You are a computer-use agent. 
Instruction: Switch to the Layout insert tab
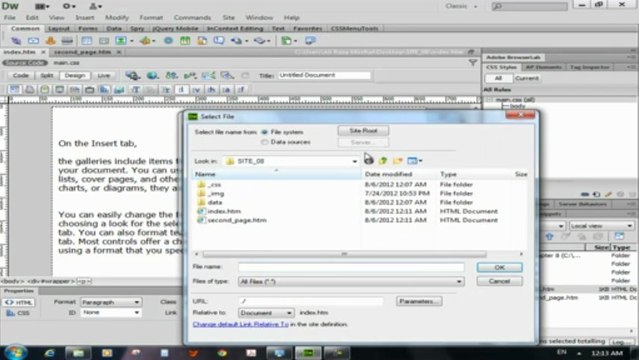[59, 29]
